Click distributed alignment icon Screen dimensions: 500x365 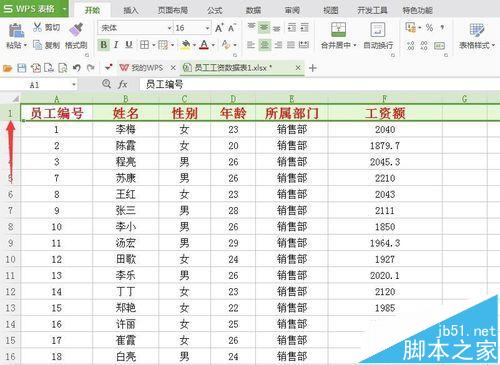[304, 45]
